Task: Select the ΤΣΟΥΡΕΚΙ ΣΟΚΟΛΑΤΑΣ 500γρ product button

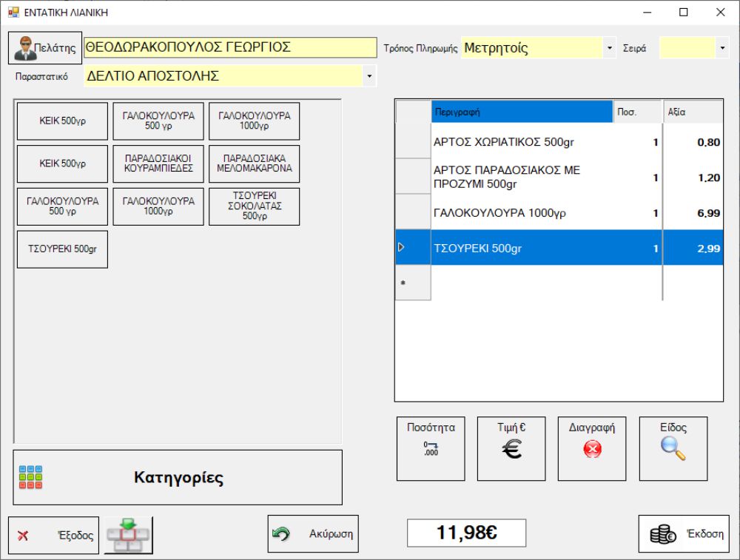Action: (x=254, y=206)
